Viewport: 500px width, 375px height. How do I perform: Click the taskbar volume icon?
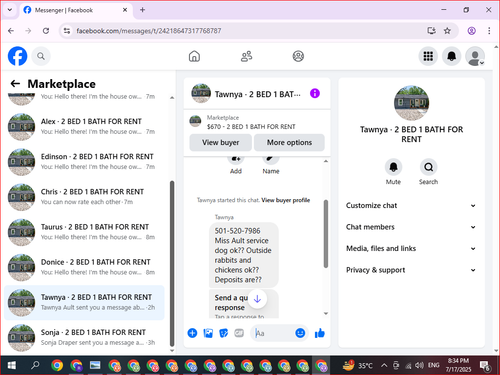pos(419,366)
